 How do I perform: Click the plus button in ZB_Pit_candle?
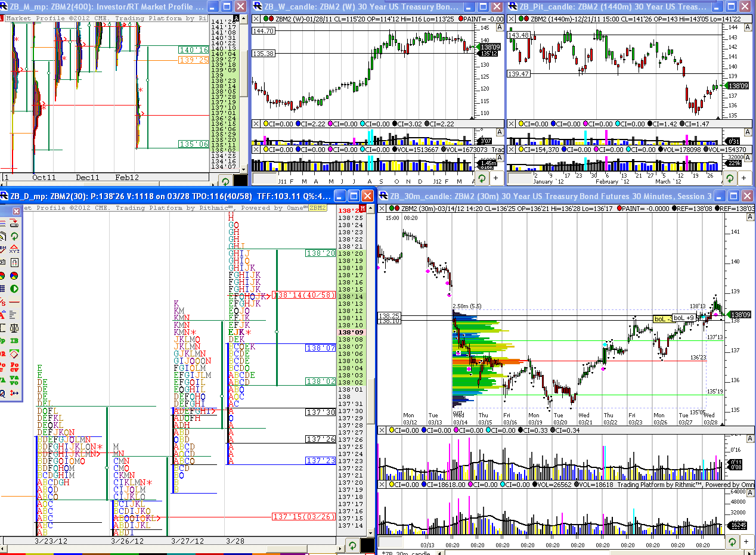[744, 178]
